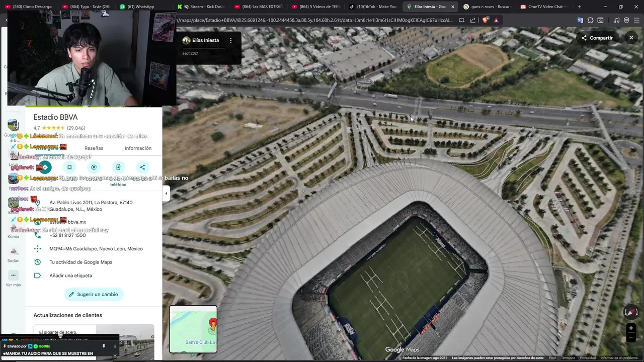Viewport: 644px width, 362px height.
Task: Click Añadir una etiqueta
Action: (x=70, y=276)
